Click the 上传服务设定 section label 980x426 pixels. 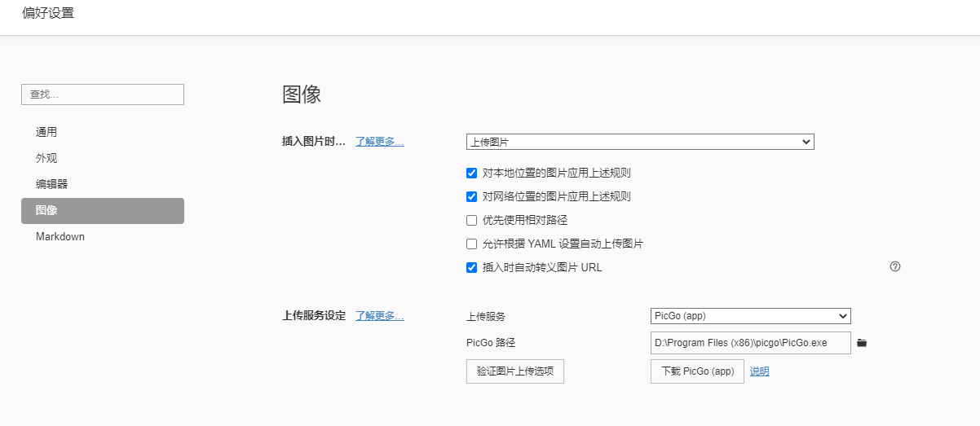pos(314,316)
